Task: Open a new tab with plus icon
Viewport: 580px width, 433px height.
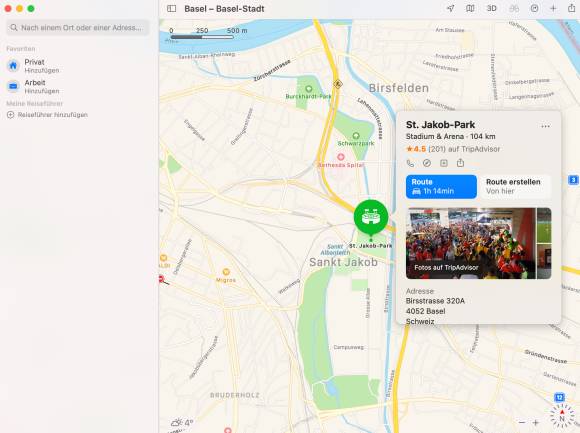Action: pos(553,9)
